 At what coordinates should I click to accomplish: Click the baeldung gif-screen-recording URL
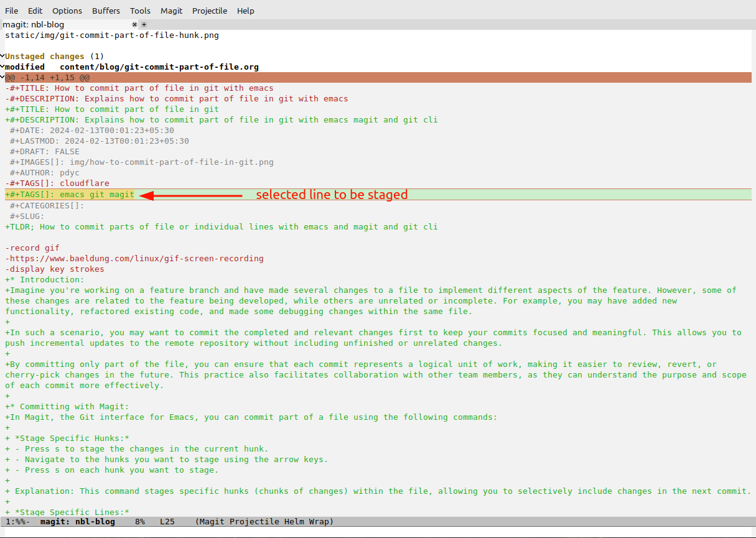[x=136, y=259]
